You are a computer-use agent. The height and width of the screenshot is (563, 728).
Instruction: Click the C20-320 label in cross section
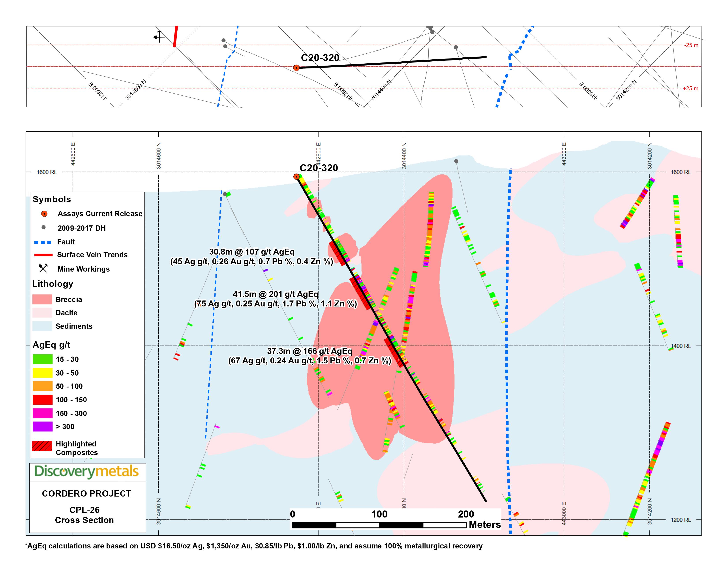click(319, 168)
